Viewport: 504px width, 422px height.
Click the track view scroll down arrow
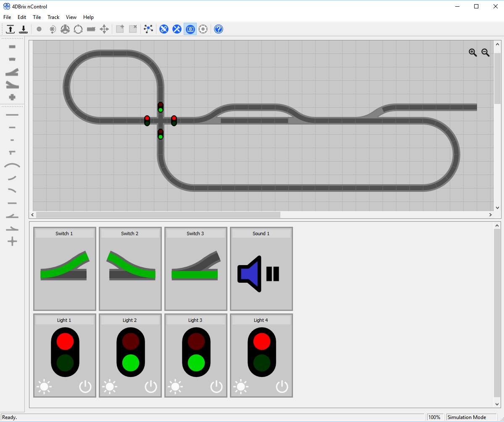click(x=497, y=208)
